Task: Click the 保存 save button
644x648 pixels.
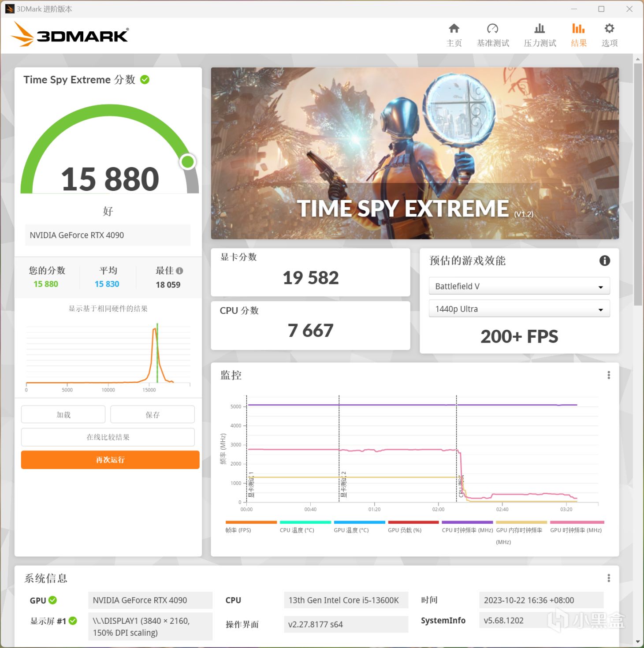Action: pyautogui.click(x=153, y=414)
